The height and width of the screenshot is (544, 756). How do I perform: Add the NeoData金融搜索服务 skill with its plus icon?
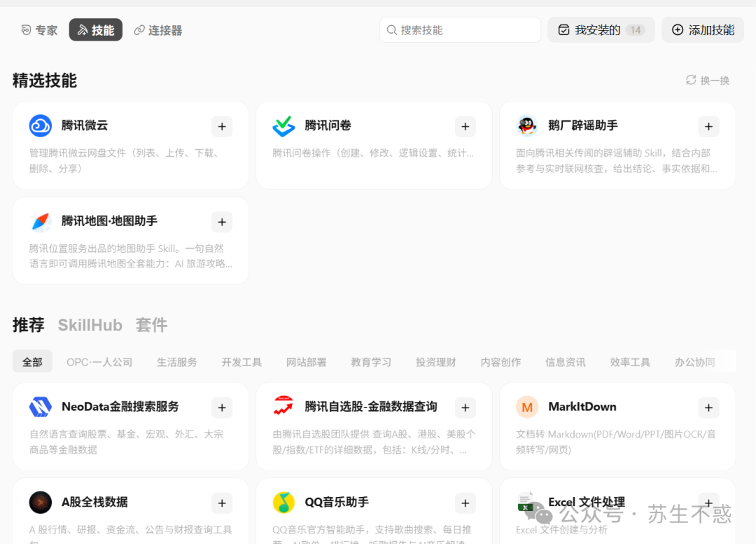coord(222,407)
